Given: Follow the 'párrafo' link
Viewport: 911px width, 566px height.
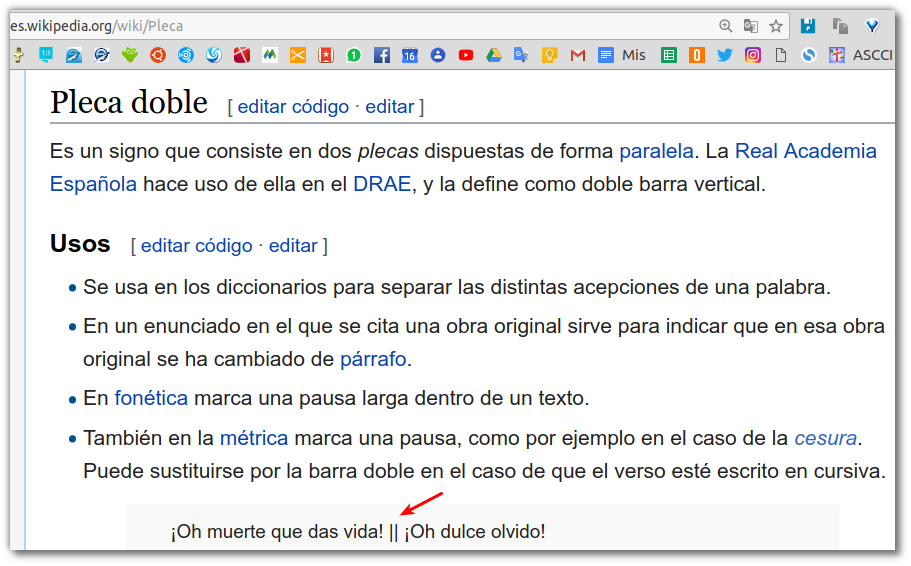Looking at the screenshot, I should (x=372, y=359).
